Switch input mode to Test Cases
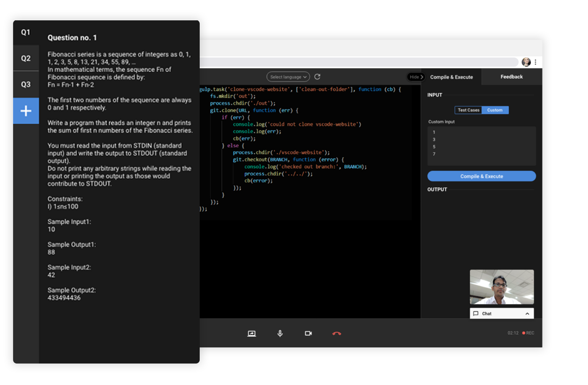This screenshot has height=385, width=588. (x=468, y=110)
